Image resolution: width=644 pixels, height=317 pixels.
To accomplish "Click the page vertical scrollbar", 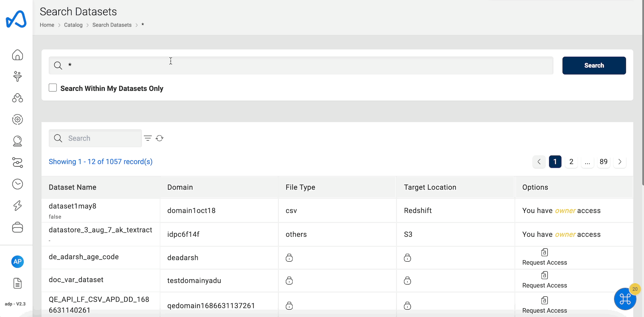I will 643,93.
